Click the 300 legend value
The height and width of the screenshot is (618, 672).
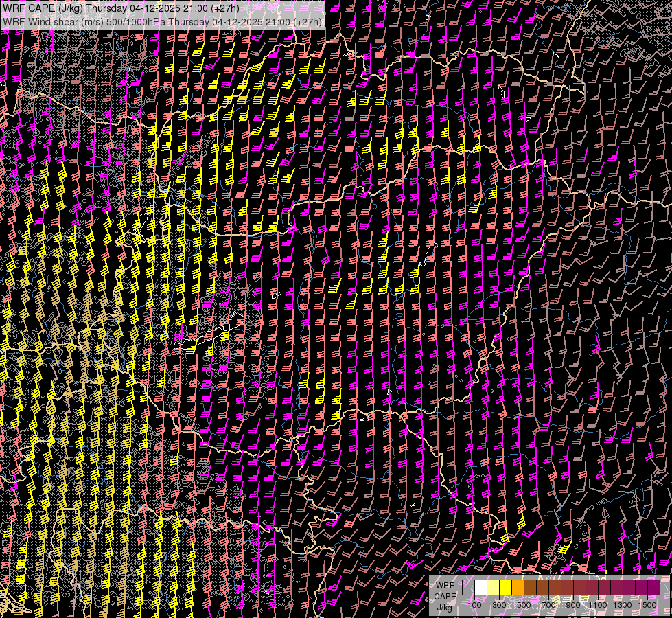[499, 605]
